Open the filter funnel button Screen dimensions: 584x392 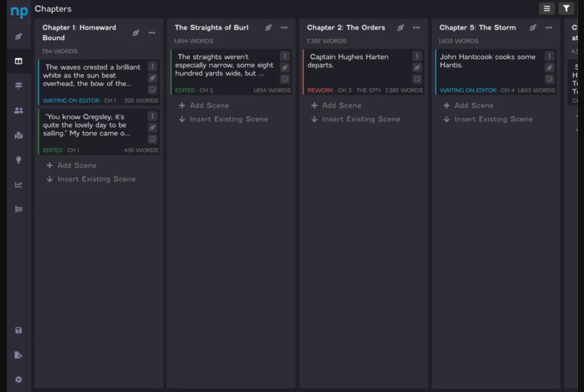pos(566,9)
